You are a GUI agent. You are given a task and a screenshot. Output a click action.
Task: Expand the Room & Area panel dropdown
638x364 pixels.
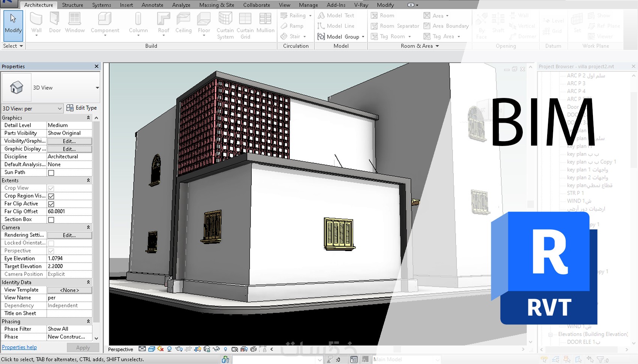(x=420, y=46)
